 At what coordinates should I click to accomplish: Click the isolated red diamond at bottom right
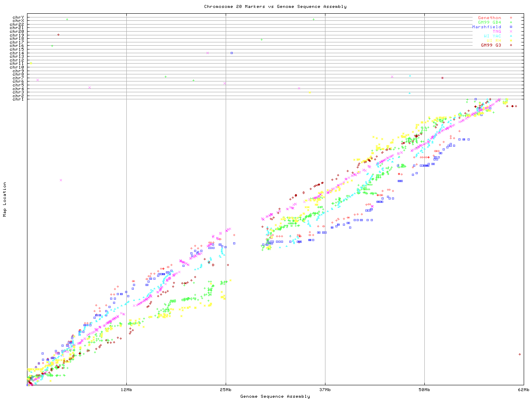520,355
